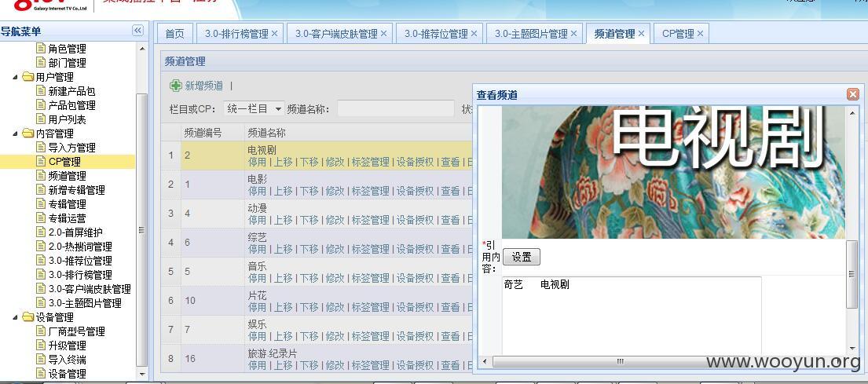
Task: Click the 设置 button in 查看频道
Action: pyautogui.click(x=522, y=257)
